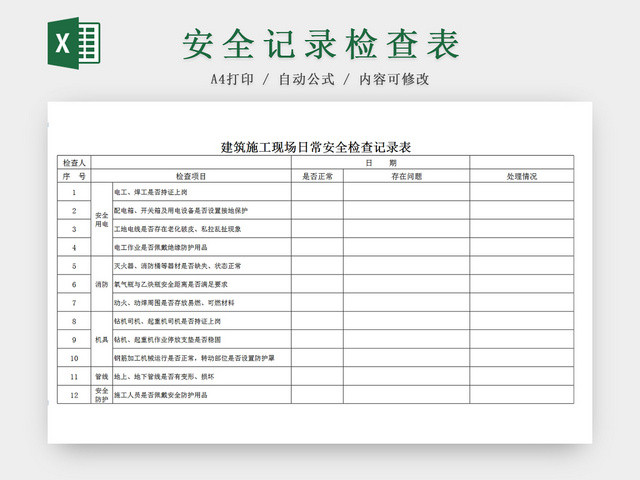This screenshot has height=480, width=640.
Task: Click the 序号 column header
Action: [74, 176]
